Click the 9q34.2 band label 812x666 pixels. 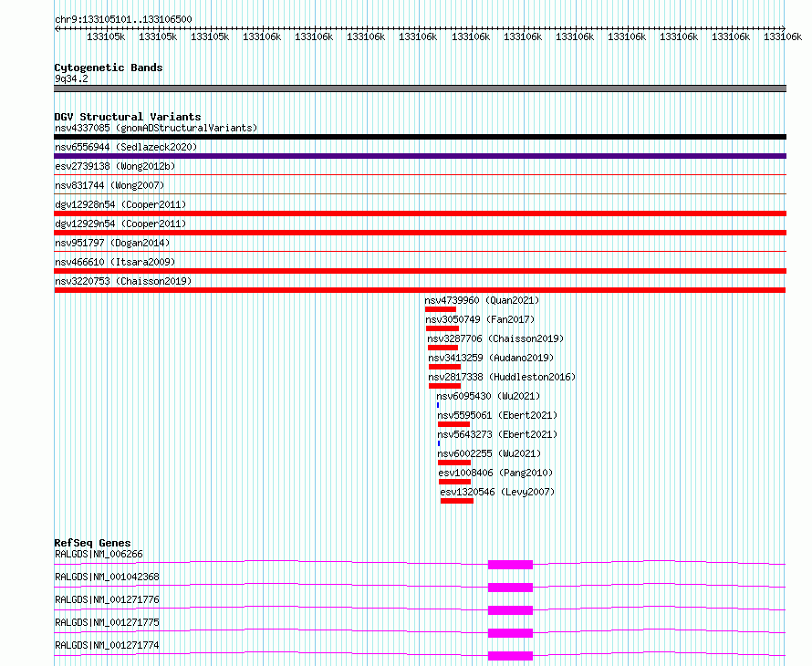click(x=71, y=78)
